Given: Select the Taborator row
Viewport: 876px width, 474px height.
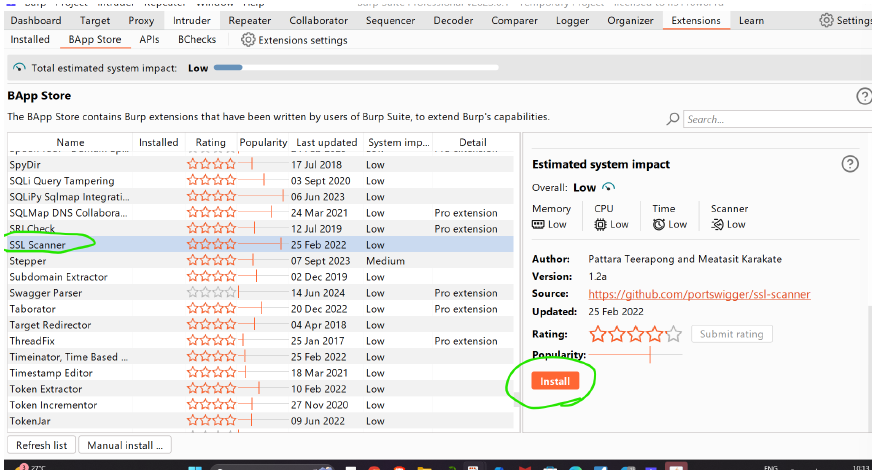Looking at the screenshot, I should click(260, 309).
